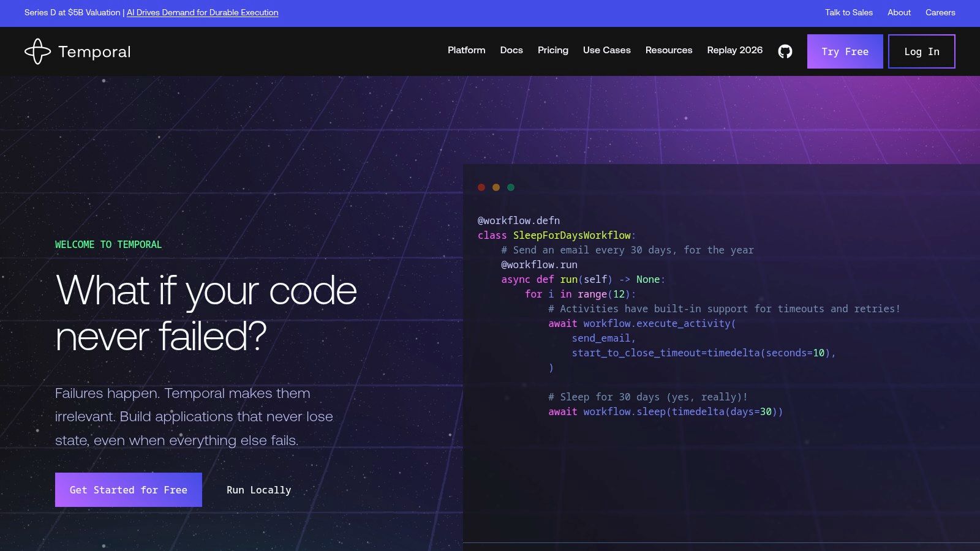Open the Pricing page
The image size is (980, 551).
pyautogui.click(x=553, y=50)
